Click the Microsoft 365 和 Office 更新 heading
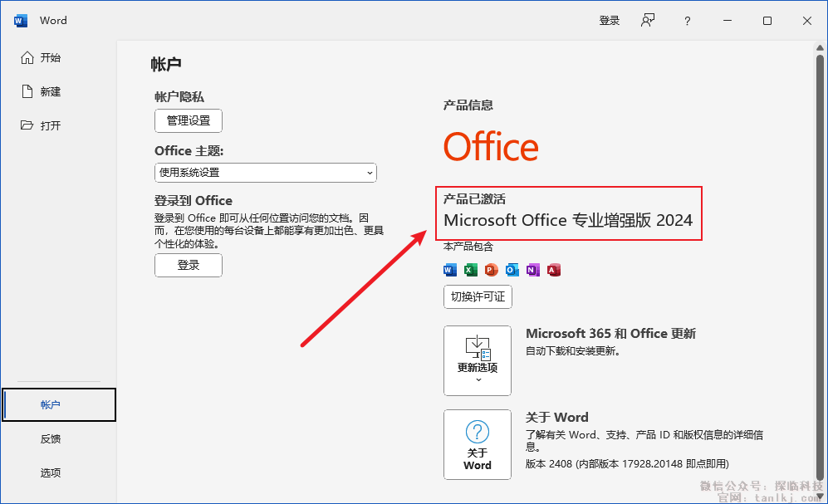 (610, 334)
